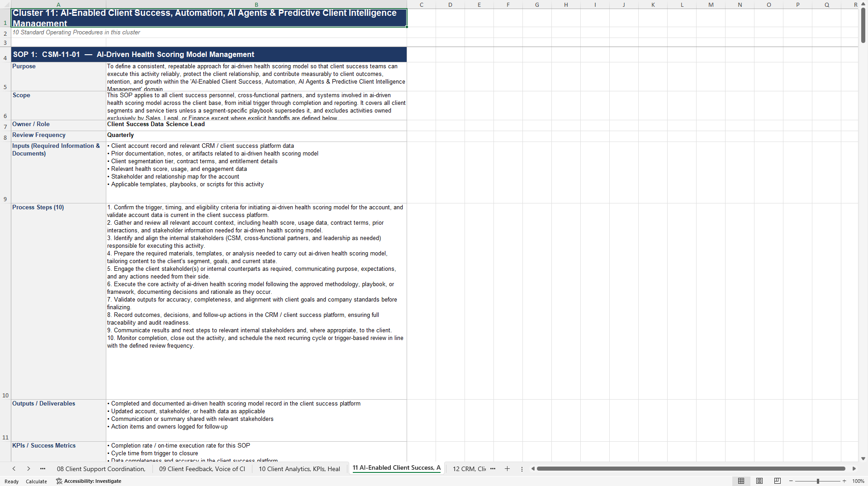868x486 pixels.
Task: Zoom out with minus button
Action: pos(791,481)
